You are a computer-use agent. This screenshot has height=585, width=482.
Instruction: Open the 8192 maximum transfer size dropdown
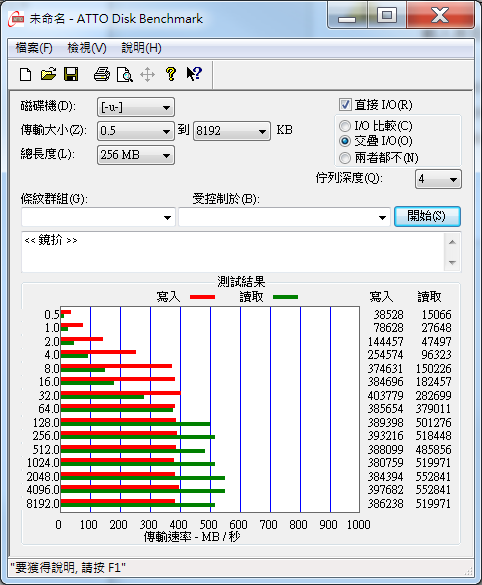(232, 131)
